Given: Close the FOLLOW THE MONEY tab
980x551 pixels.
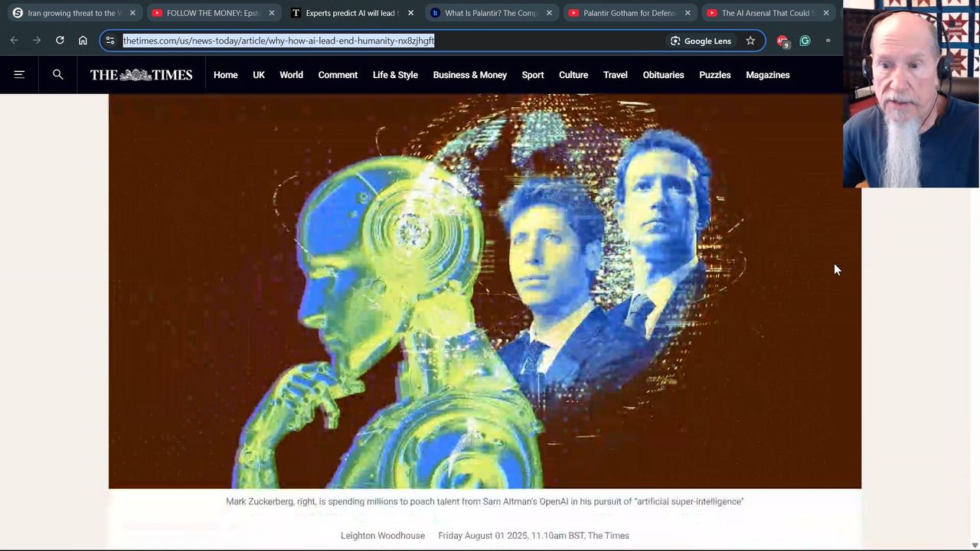Looking at the screenshot, I should click(x=271, y=13).
